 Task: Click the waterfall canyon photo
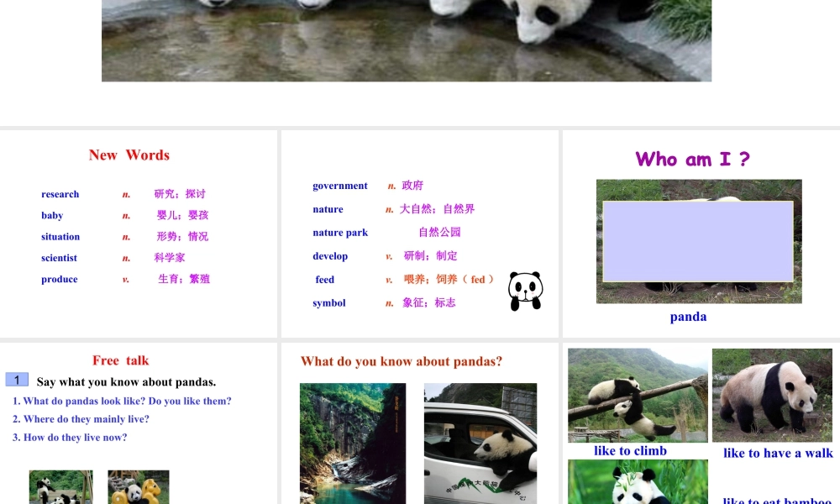click(x=353, y=443)
